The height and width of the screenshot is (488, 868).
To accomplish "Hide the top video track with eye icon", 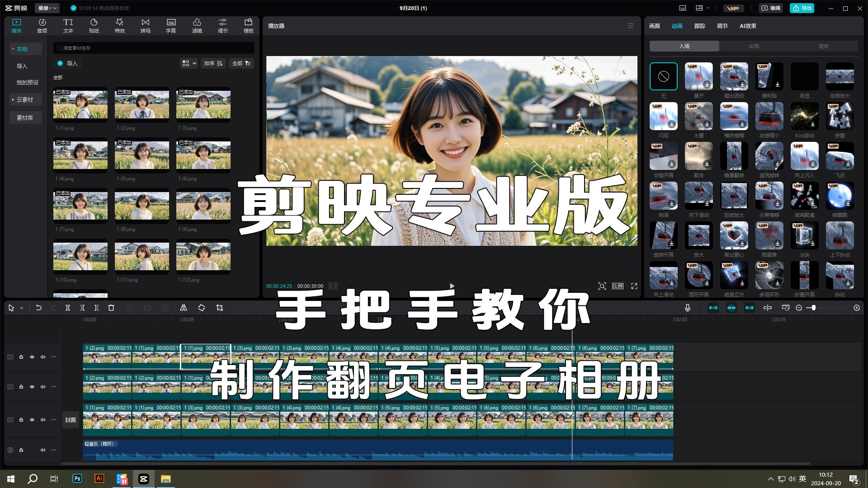I will [32, 357].
